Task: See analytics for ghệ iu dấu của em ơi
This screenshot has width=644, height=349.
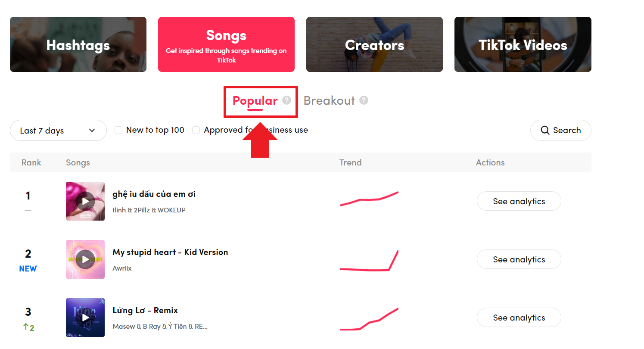Action: click(x=519, y=201)
